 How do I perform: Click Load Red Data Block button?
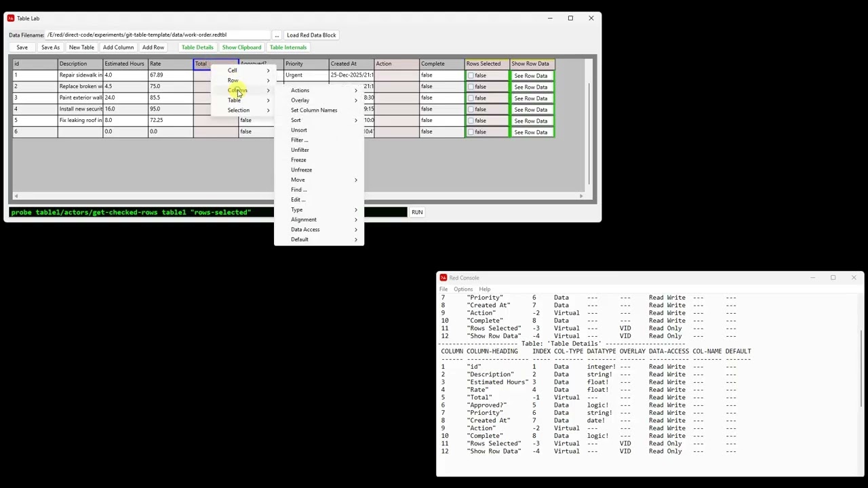click(311, 35)
